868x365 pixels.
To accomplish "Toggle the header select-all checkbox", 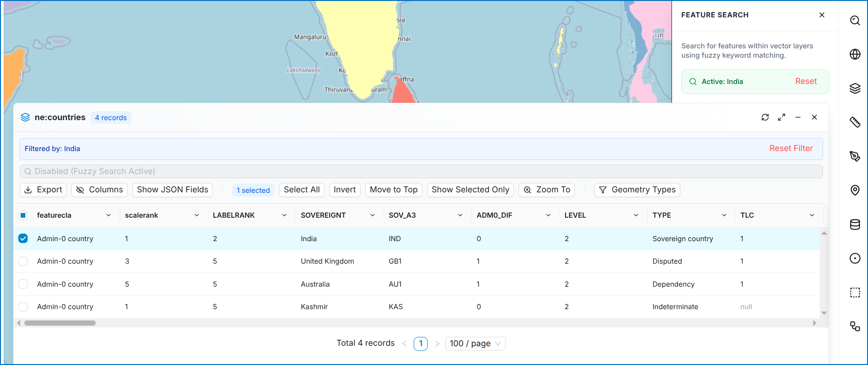I will (23, 215).
